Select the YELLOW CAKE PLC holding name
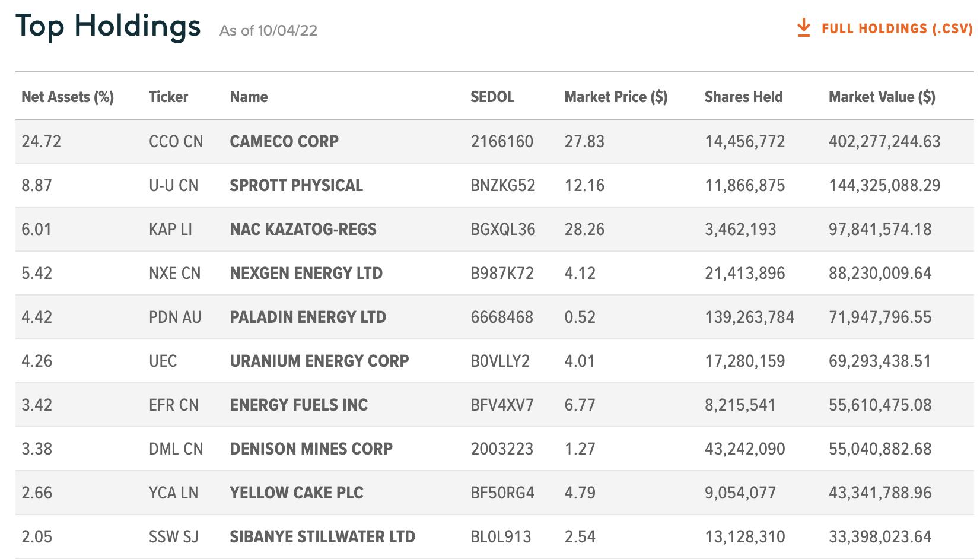 [x=297, y=493]
